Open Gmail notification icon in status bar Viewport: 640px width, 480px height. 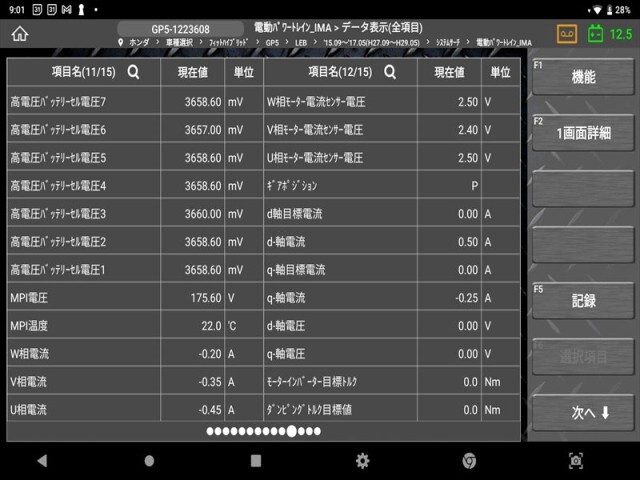(67, 9)
